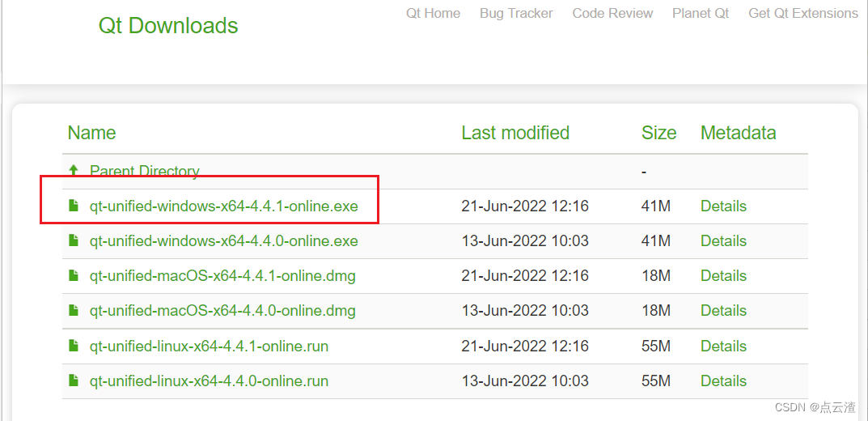Screen dimensions: 868x421
Task: Click the Parent Directory up-arrow icon
Action: pos(73,171)
